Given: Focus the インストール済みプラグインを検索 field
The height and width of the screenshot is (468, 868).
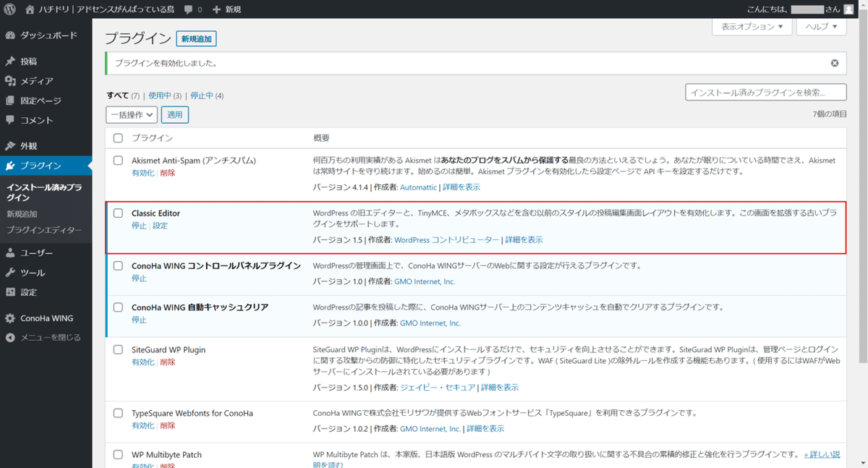Looking at the screenshot, I should point(765,93).
